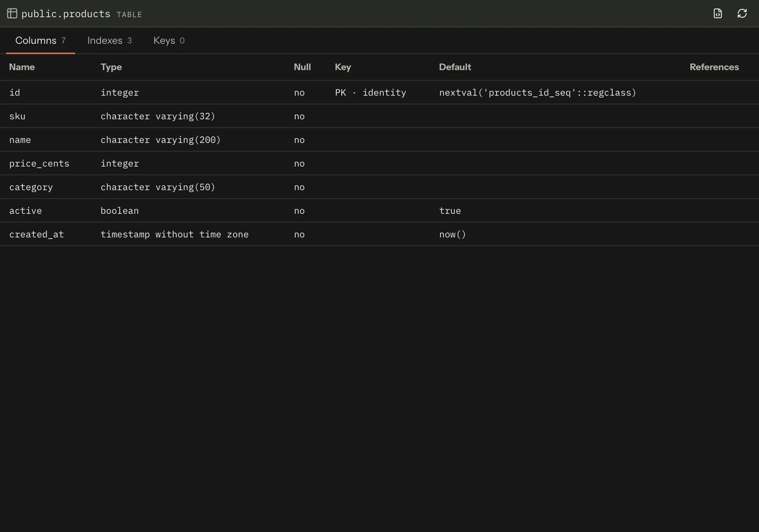
Task: Select the active column name
Action: (x=26, y=211)
